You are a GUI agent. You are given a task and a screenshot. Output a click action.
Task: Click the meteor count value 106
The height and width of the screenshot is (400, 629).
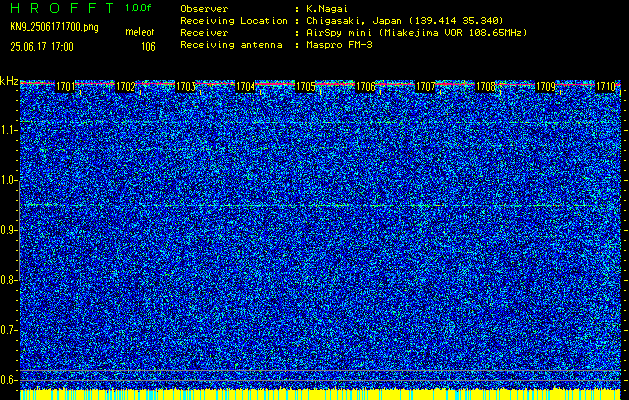pyautogui.click(x=148, y=47)
